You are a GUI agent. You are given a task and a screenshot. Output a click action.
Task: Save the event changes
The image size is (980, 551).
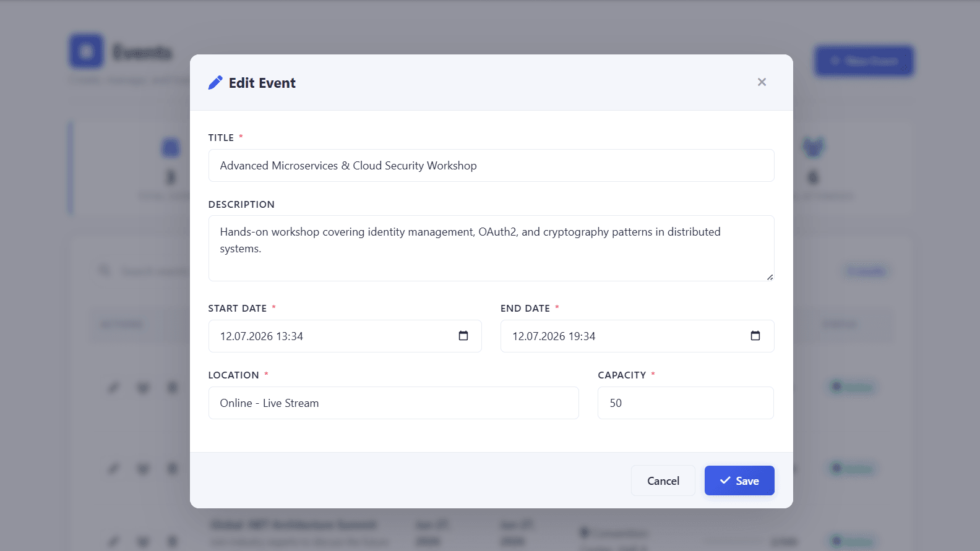click(739, 481)
